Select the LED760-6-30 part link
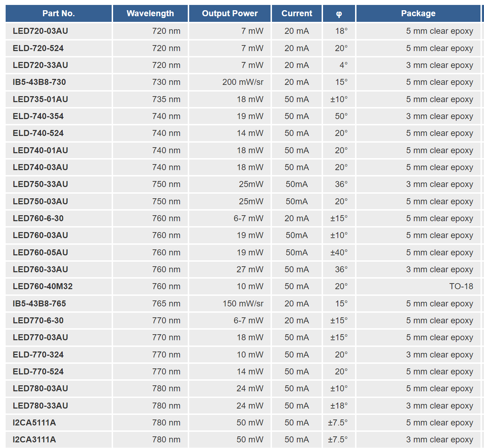Viewport: 484px width, 448px height. click(38, 218)
